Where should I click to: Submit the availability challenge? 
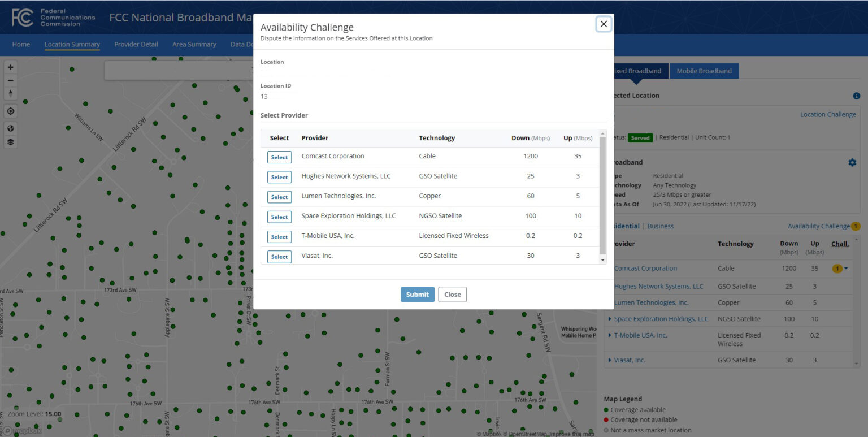coord(418,295)
